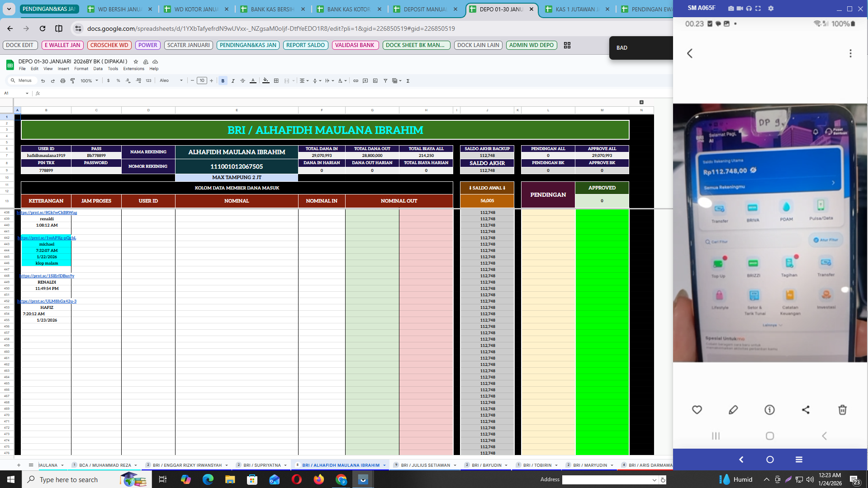
Task: Open text wrapping dropdown
Action: tap(330, 81)
